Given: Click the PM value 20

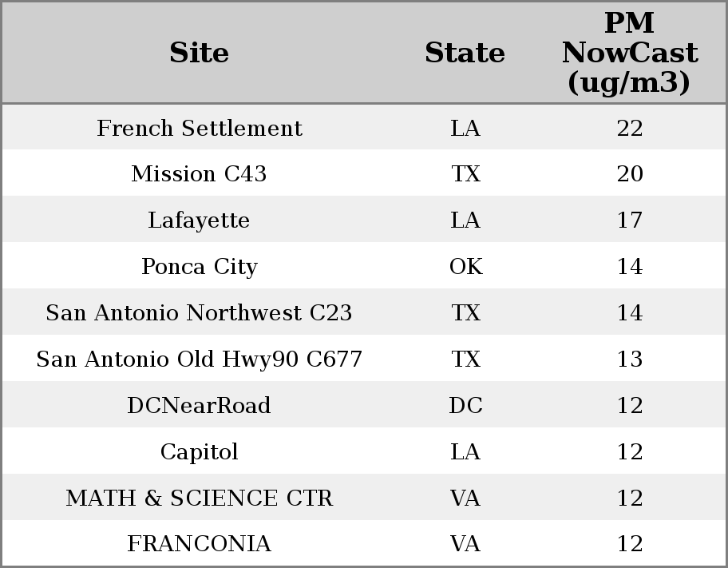Looking at the screenshot, I should pos(629,174).
